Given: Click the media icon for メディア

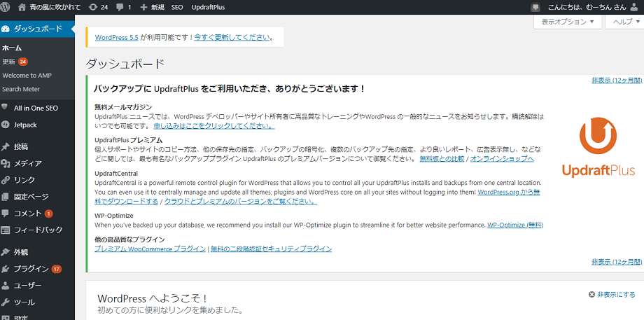Looking at the screenshot, I should point(5,163).
